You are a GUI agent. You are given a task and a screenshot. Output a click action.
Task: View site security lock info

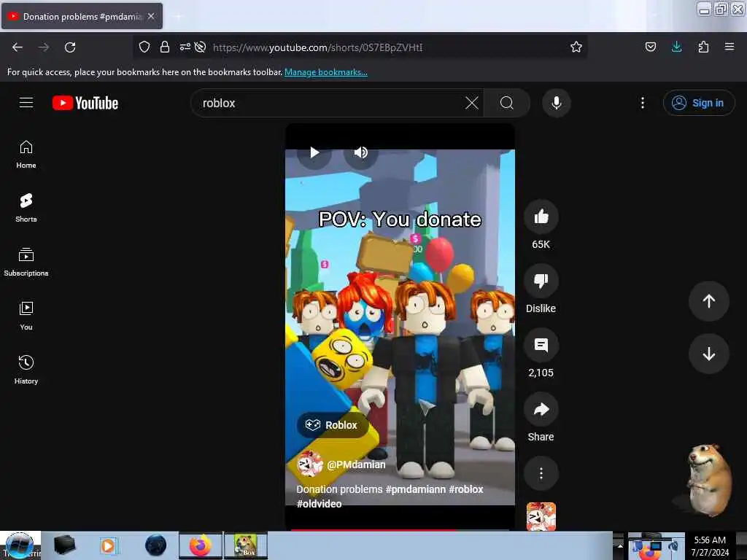pyautogui.click(x=165, y=47)
